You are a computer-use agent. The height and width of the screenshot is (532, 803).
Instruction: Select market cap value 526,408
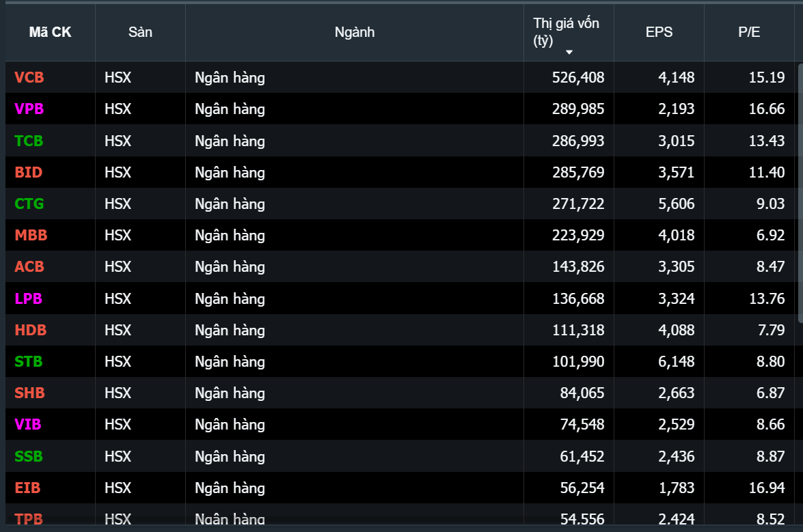coord(578,77)
